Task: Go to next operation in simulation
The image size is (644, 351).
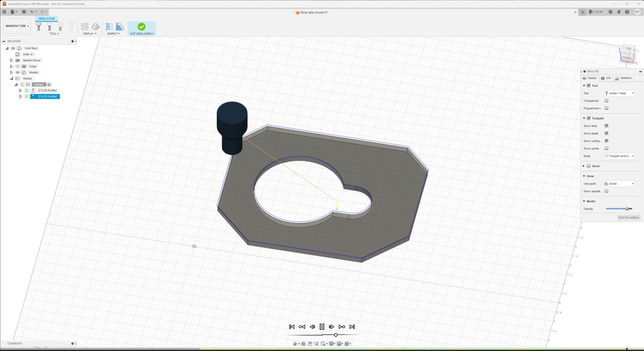Action: click(x=342, y=327)
